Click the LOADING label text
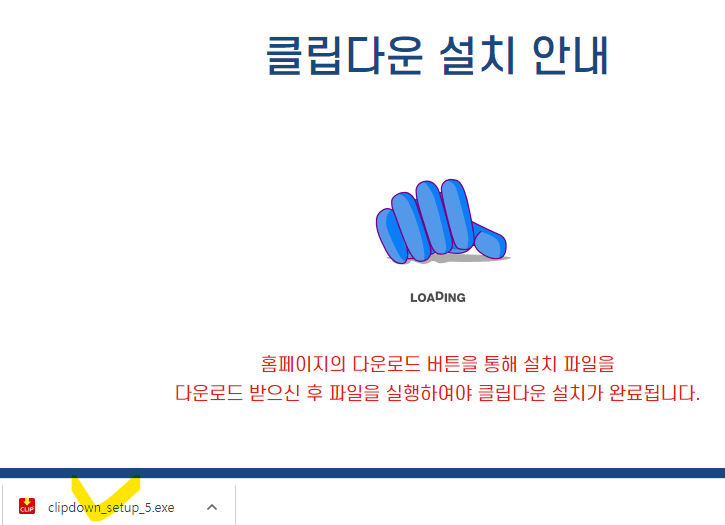 438,297
